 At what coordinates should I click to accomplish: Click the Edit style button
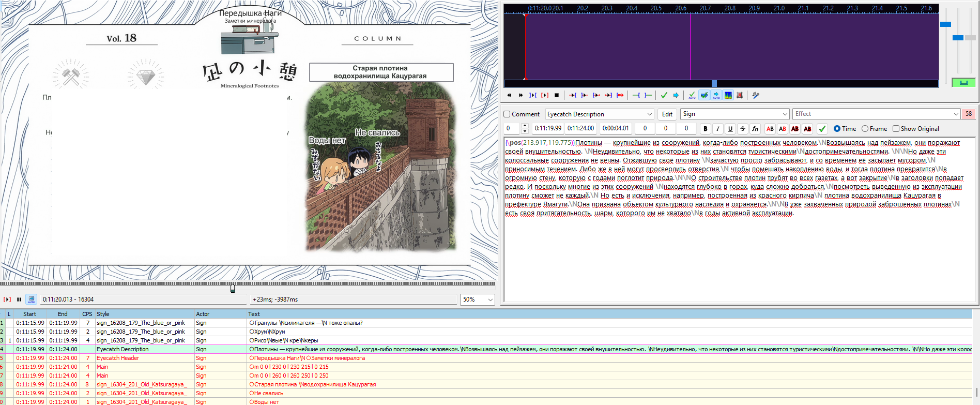click(667, 114)
